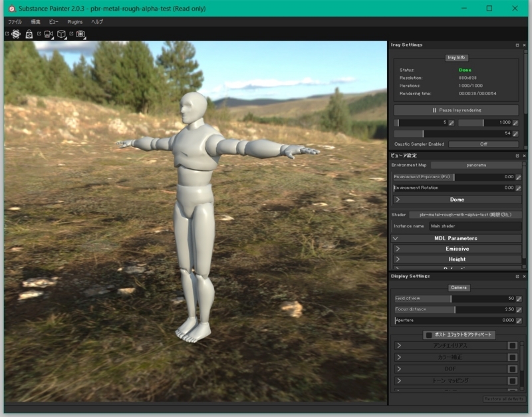Edit the value 5 slider with pencil icon
Image resolution: width=532 pixels, height=417 pixels.
pyautogui.click(x=452, y=123)
